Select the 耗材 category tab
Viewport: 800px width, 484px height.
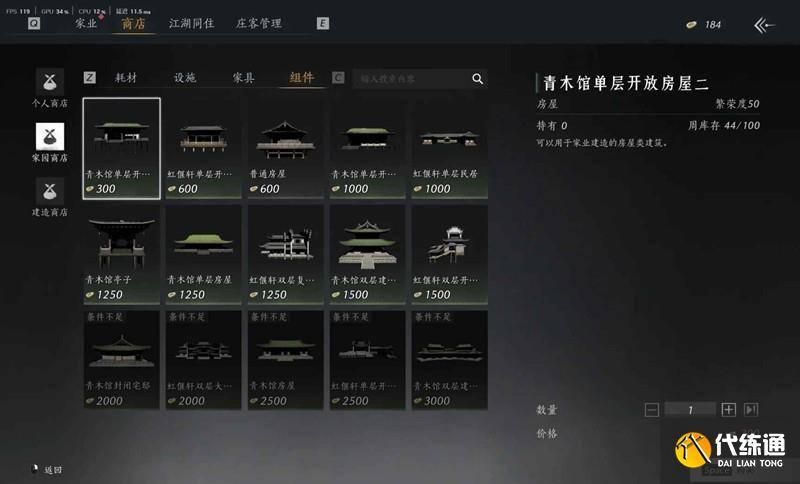pyautogui.click(x=126, y=78)
